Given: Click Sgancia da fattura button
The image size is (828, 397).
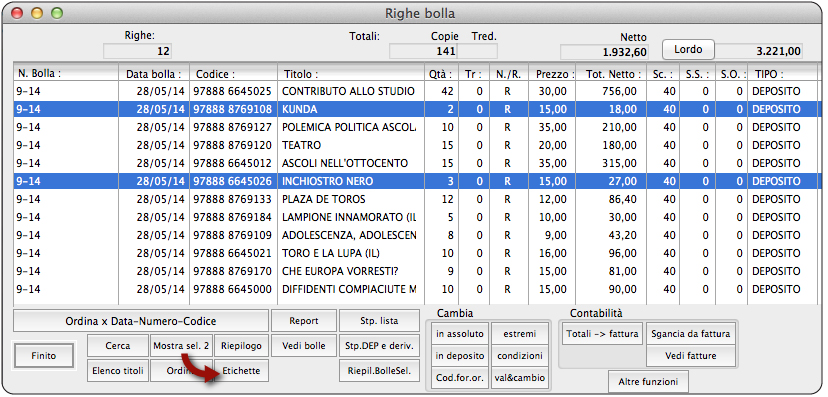Looking at the screenshot, I should point(690,334).
